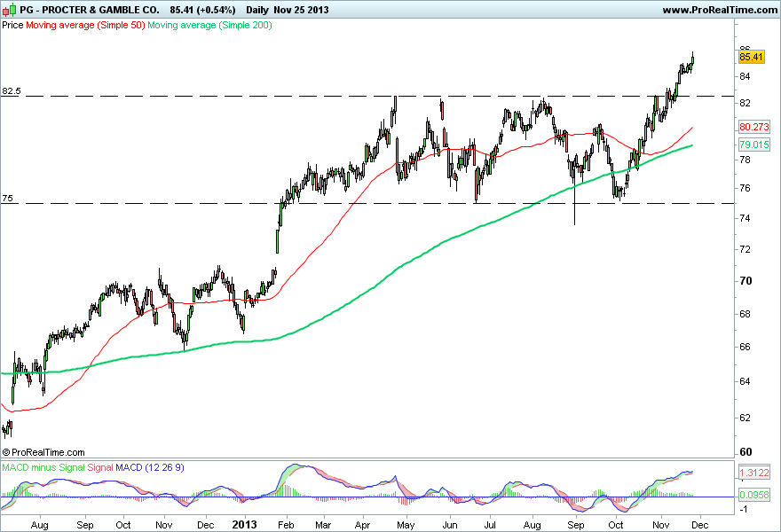This screenshot has height=532, width=781.
Task: Click the MACD minus Signal legend label
Action: point(43,467)
